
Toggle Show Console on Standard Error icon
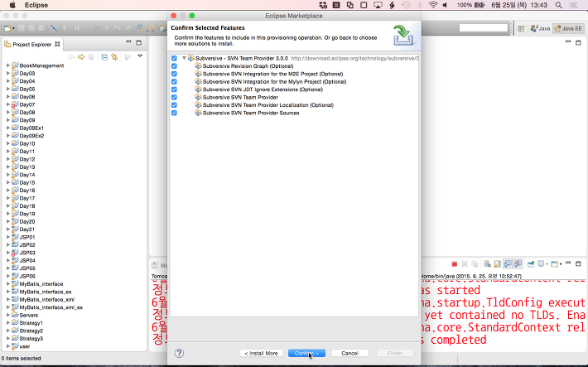518,264
